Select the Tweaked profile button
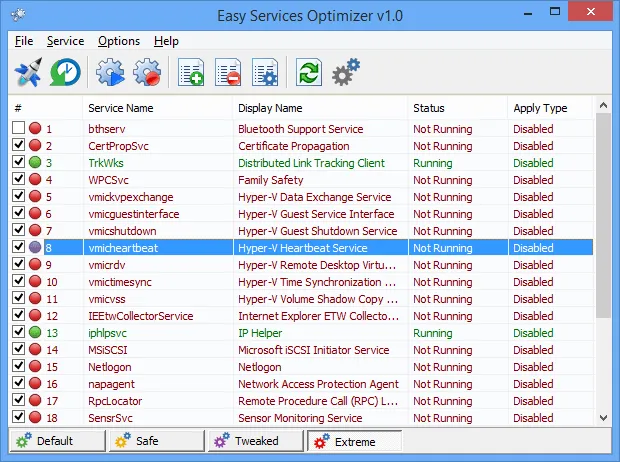620x462 pixels. coord(256,441)
